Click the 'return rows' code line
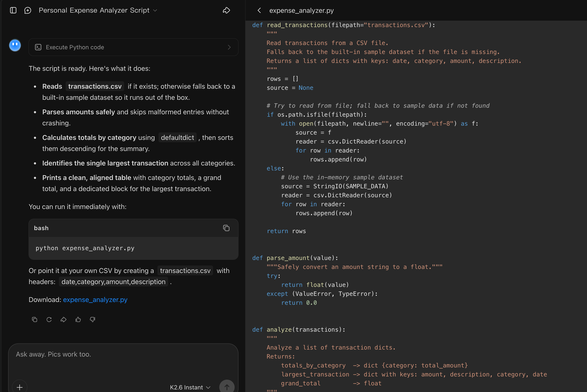 [286, 231]
